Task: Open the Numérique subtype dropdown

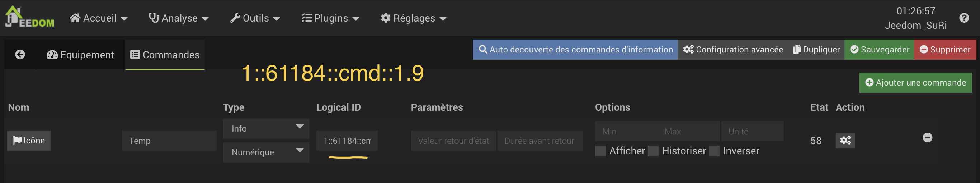Action: 266,152
